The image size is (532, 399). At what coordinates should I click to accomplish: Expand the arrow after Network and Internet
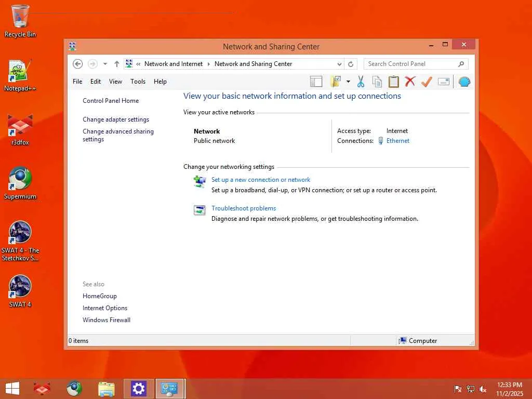coord(209,64)
